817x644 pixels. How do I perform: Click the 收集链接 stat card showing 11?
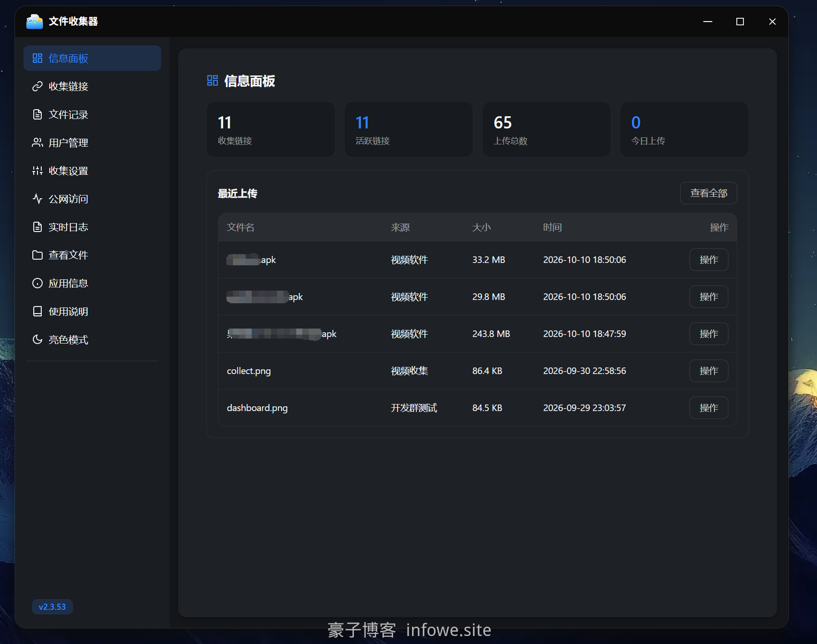271,129
